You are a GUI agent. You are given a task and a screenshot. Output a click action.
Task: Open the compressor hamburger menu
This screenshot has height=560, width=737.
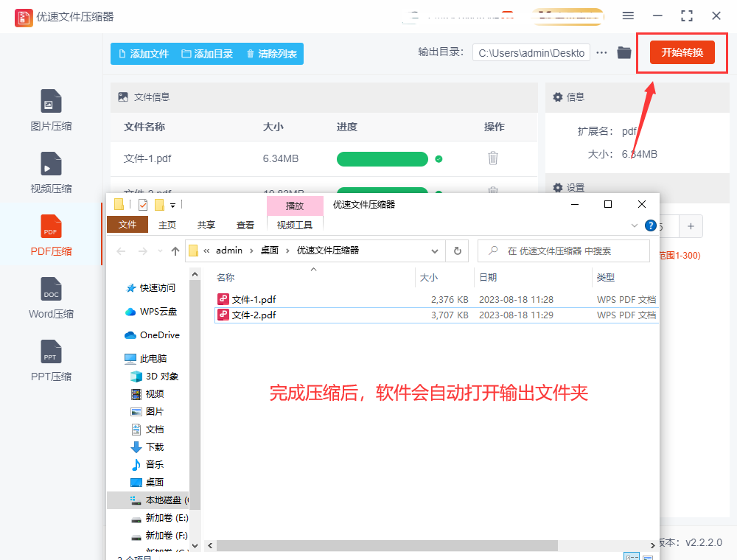(x=628, y=16)
